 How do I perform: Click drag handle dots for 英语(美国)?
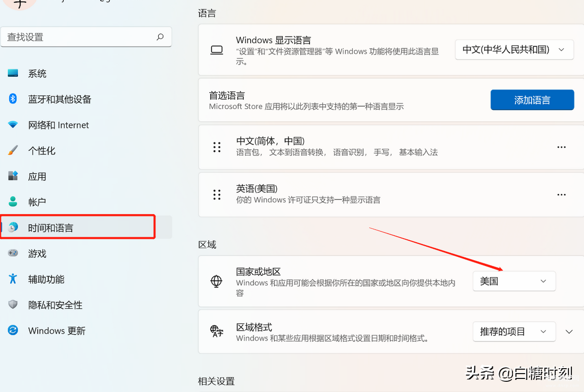[217, 195]
